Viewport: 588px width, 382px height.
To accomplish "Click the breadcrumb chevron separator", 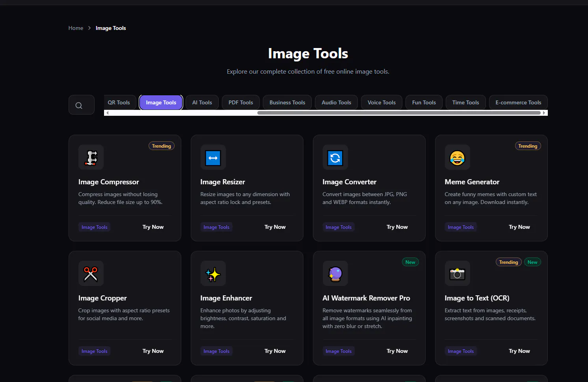I will click(x=89, y=28).
